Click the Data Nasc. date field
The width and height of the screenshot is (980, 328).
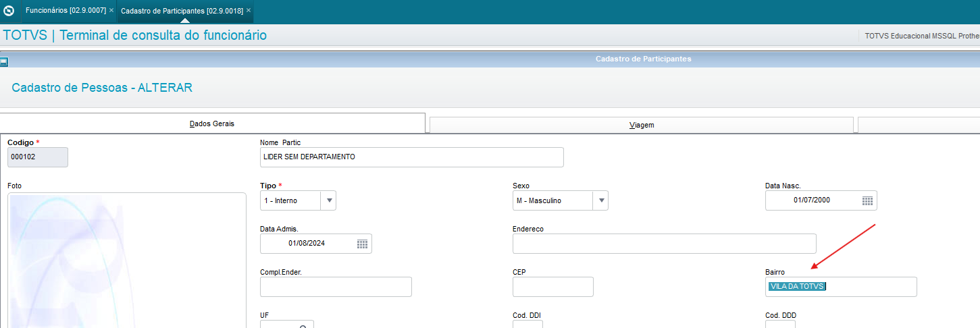pyautogui.click(x=821, y=200)
